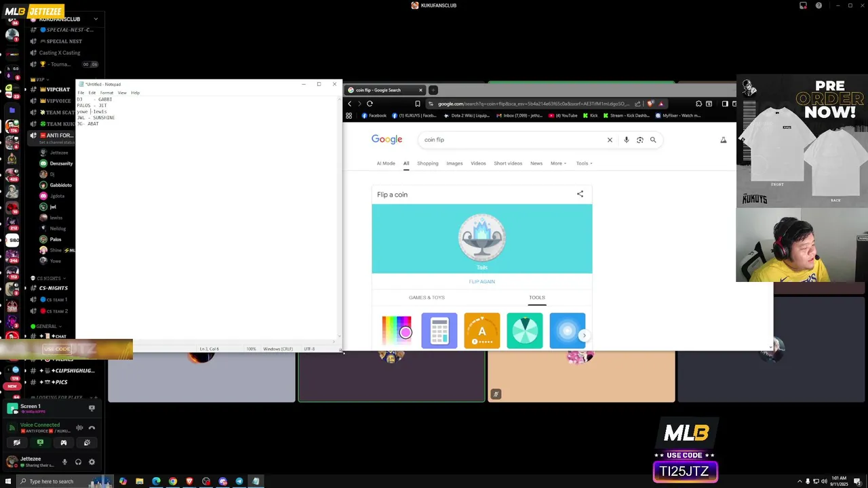Screen dimensions: 868x488
Task: Open Google Search Labs flask icon
Action: click(723, 140)
